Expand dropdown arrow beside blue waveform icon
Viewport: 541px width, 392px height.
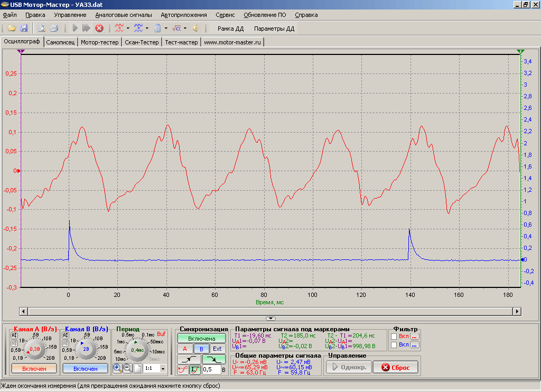147,29
